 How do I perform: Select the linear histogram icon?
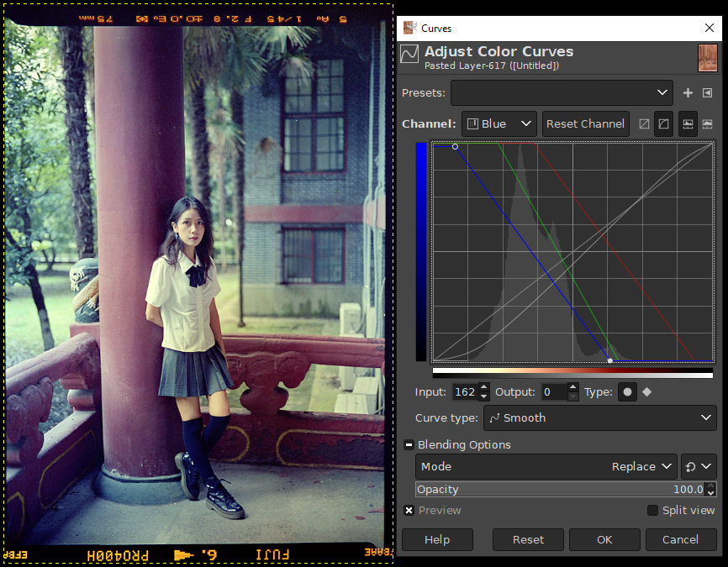coord(688,123)
